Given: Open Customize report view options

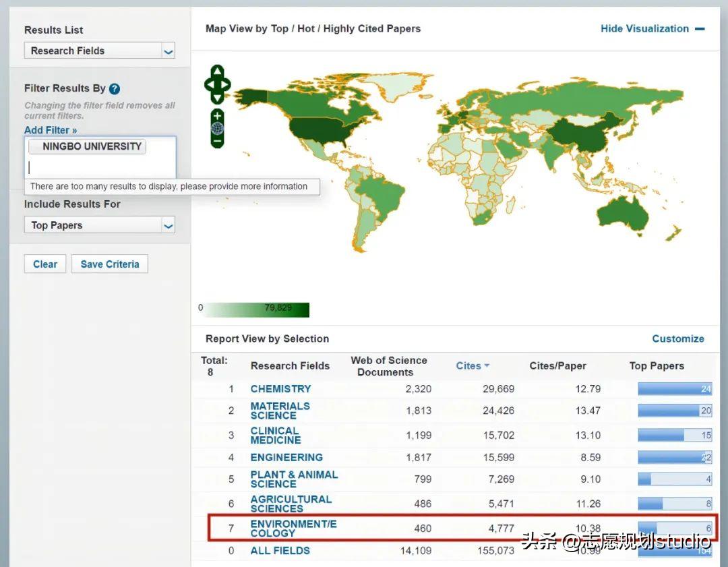Looking at the screenshot, I should pyautogui.click(x=677, y=338).
